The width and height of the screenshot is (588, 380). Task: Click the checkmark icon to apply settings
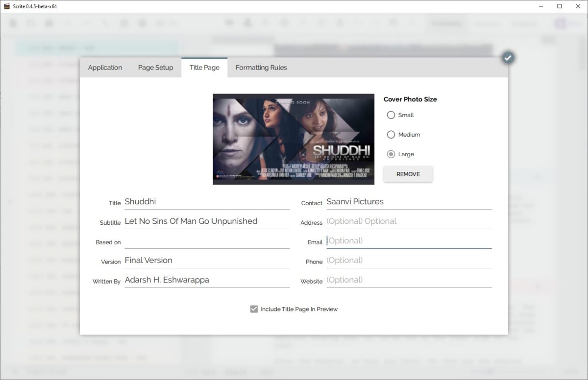[508, 57]
